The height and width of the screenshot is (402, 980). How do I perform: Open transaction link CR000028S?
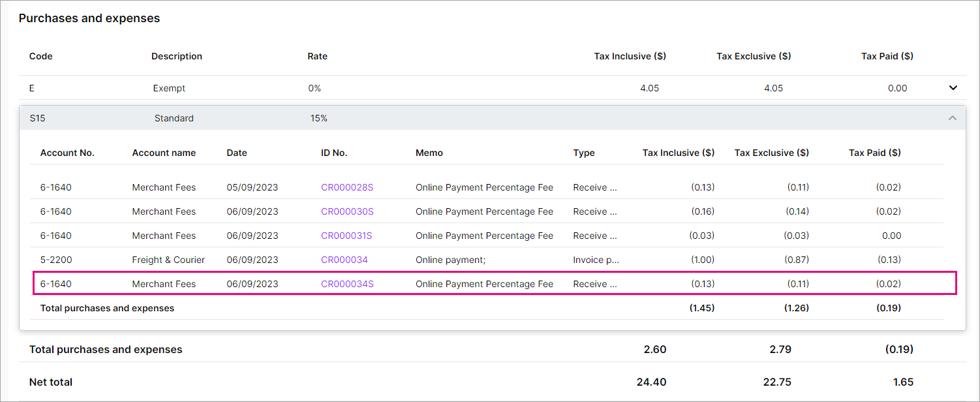[x=346, y=187]
